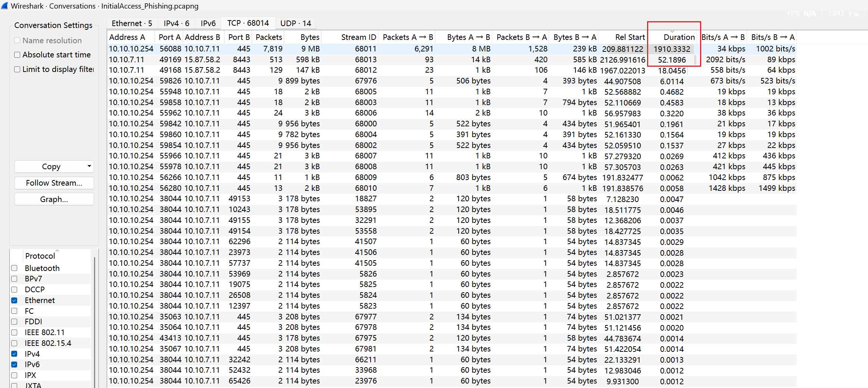Select the conversation with port 49168

click(x=452, y=70)
